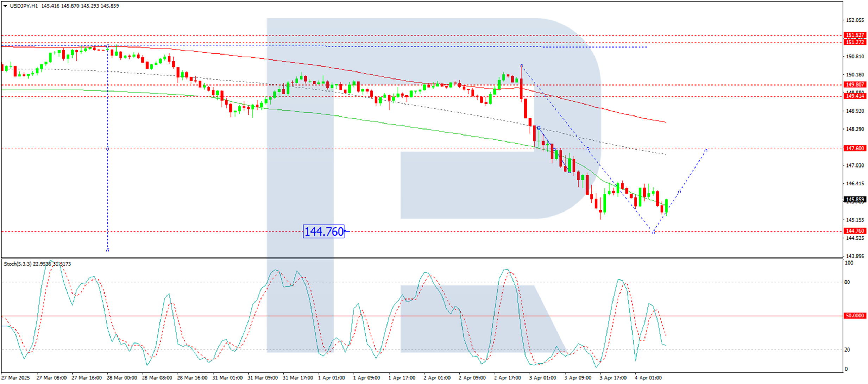Select the 151.272 red price tag
Image resolution: width=868 pixels, height=384 pixels.
pos(855,42)
